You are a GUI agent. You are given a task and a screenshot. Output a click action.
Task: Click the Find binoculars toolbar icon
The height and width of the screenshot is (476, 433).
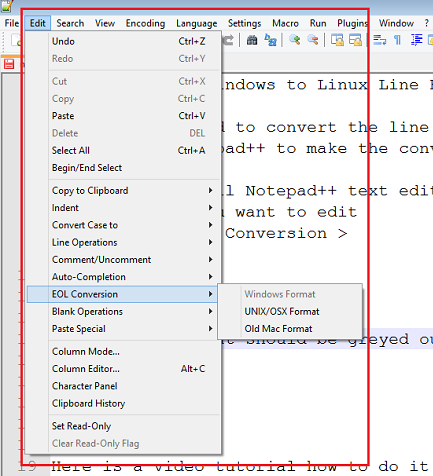[x=252, y=40]
